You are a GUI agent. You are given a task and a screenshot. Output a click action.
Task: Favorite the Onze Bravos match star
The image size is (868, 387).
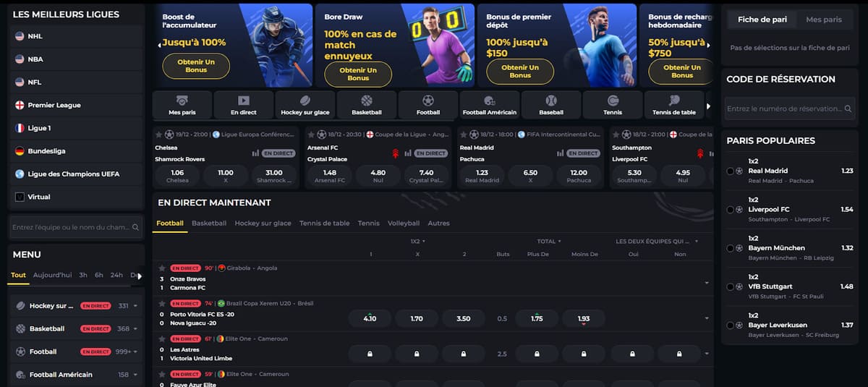pyautogui.click(x=163, y=268)
